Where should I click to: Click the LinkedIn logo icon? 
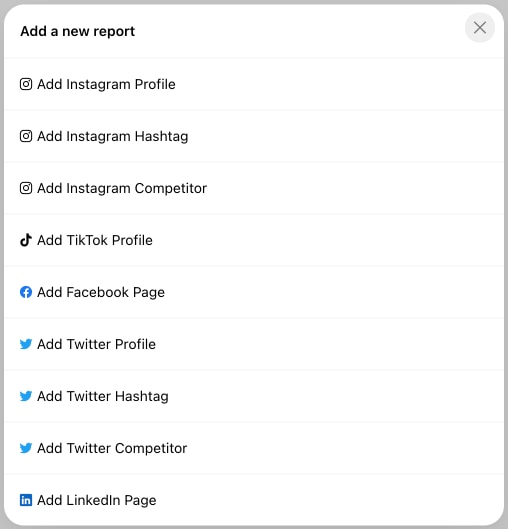click(26, 500)
